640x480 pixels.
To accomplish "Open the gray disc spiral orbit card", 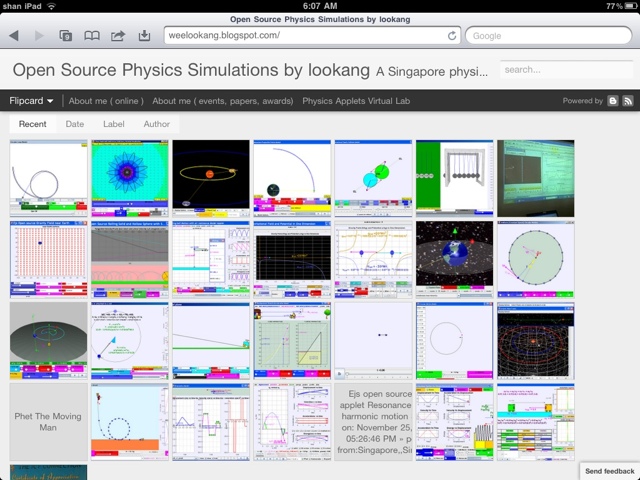I will pos(49,341).
